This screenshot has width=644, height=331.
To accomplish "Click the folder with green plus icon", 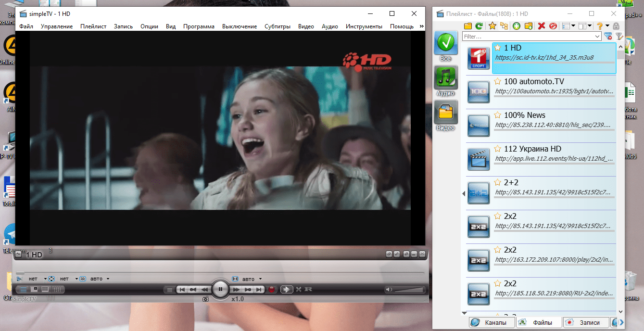I will pos(528,26).
